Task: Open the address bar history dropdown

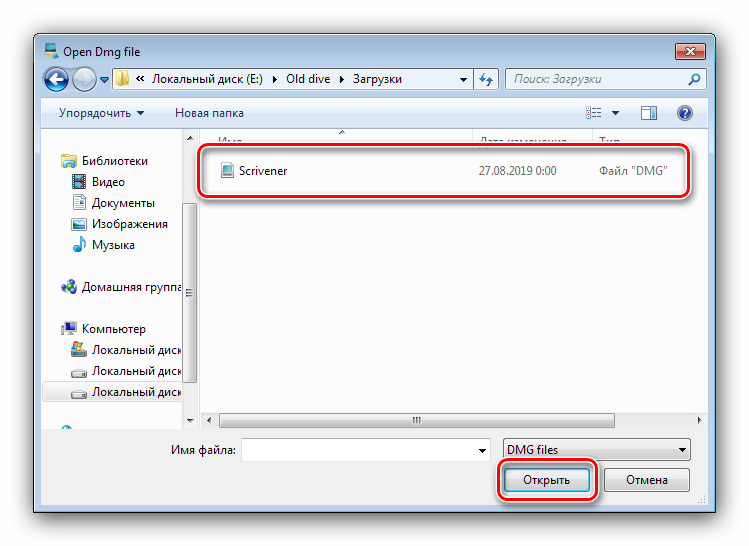Action: click(463, 80)
